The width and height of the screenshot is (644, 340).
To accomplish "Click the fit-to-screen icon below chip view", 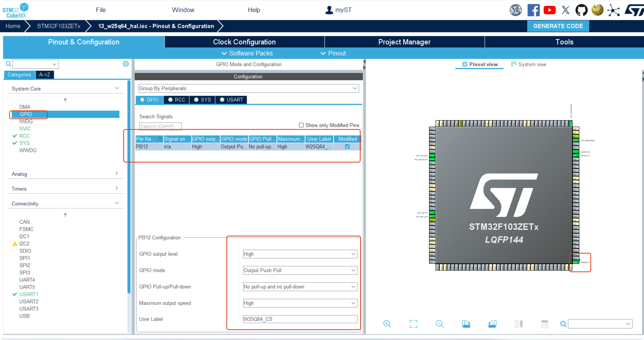I will coord(413,324).
